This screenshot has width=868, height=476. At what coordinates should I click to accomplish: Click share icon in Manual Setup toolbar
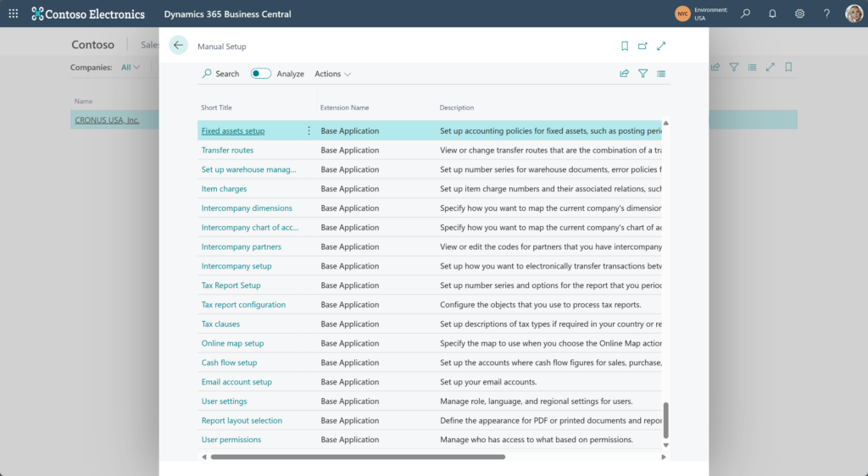[625, 74]
